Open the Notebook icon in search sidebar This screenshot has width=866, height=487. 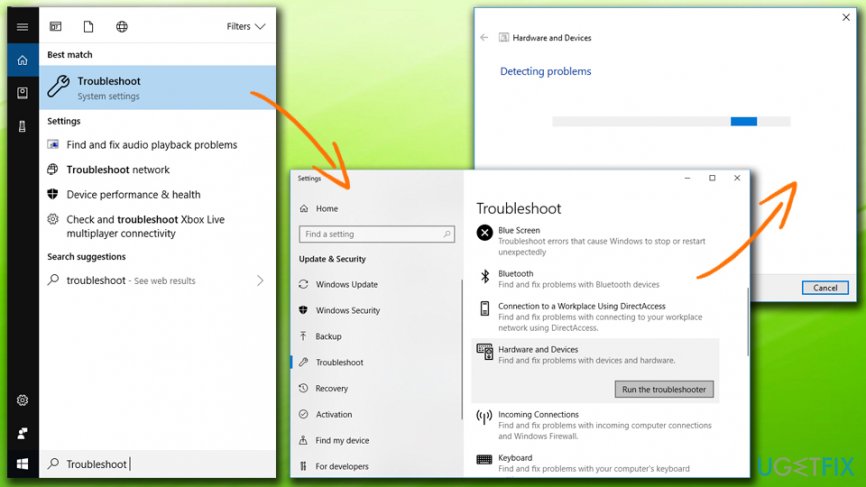[x=23, y=93]
